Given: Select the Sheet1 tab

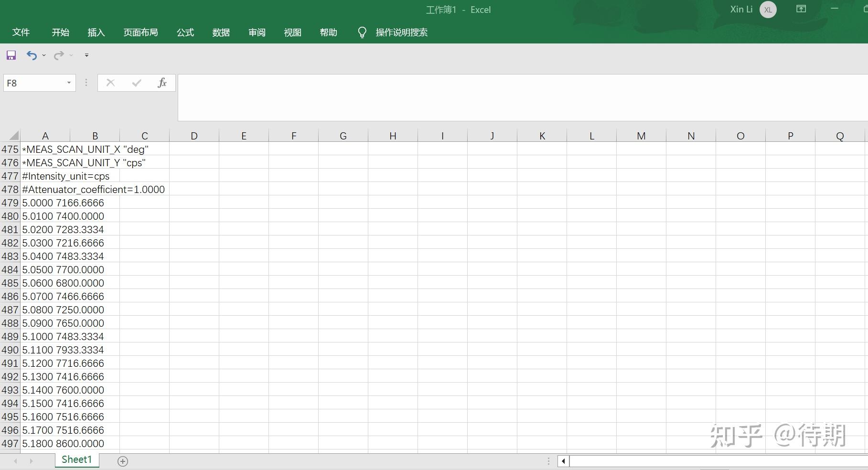Looking at the screenshot, I should click(x=76, y=459).
